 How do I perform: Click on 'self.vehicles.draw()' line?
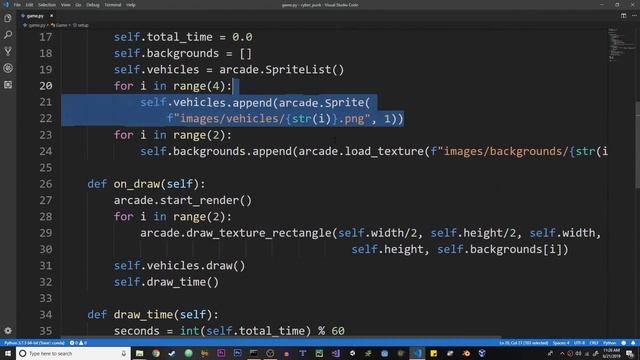180,266
